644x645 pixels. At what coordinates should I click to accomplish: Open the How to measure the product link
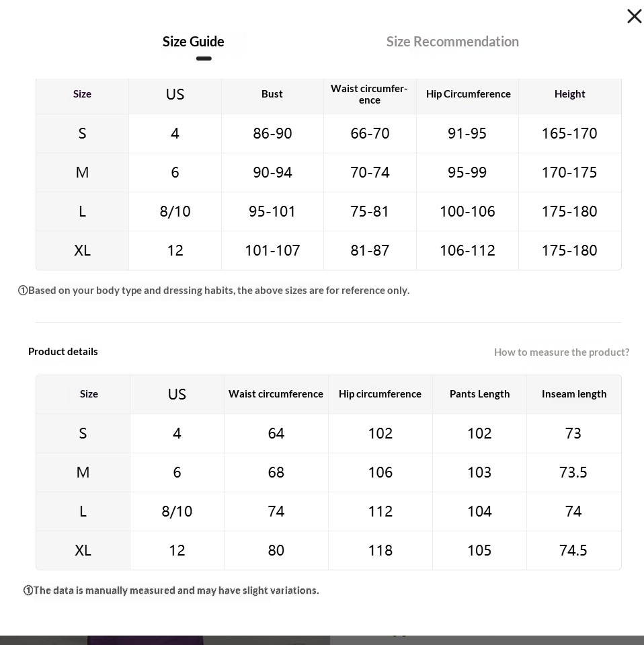click(561, 352)
